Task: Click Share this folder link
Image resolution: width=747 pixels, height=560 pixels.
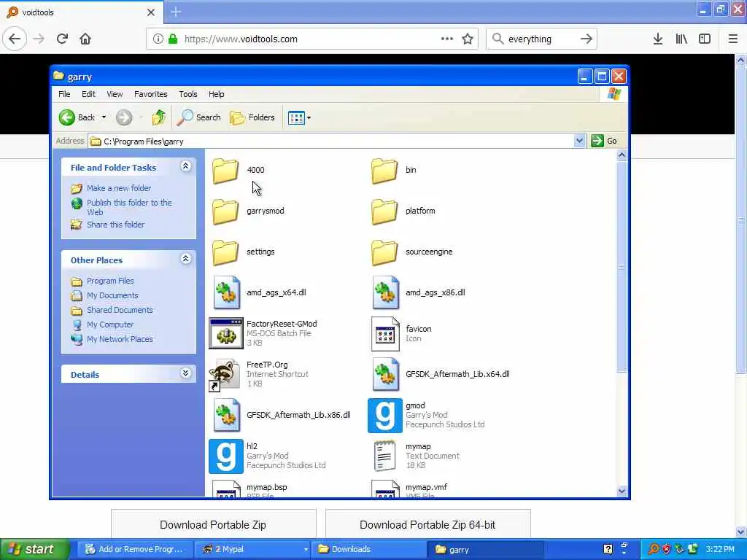Action: point(115,225)
